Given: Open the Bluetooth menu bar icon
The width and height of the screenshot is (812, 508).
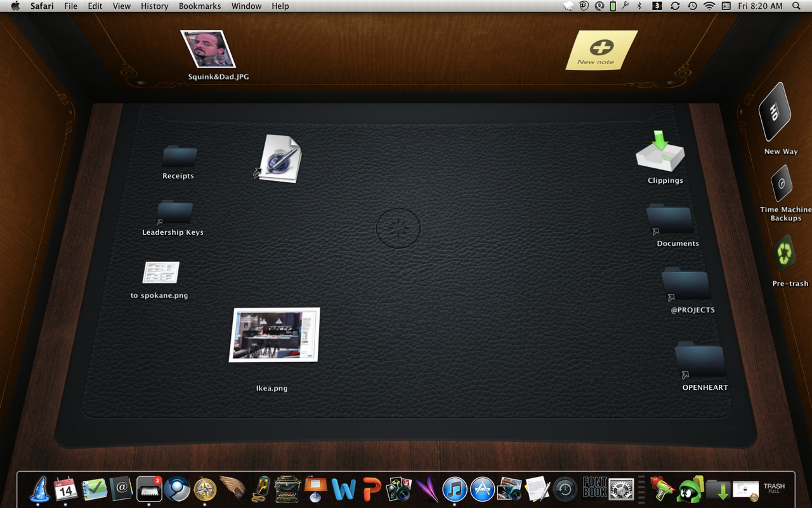Looking at the screenshot, I should tap(639, 6).
